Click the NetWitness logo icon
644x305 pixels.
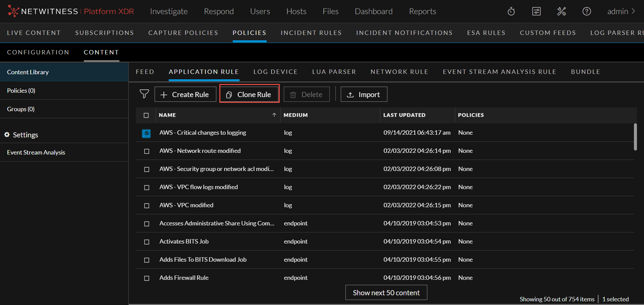coord(13,11)
